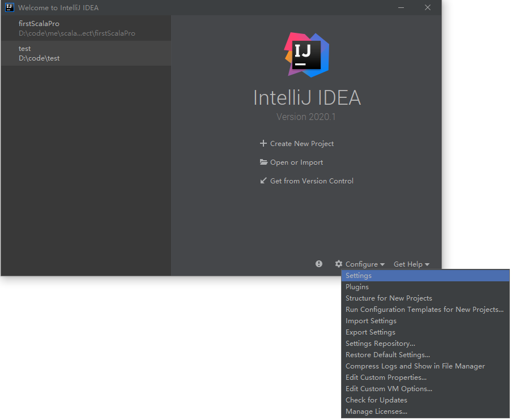Choose Structure for New Projects
The height and width of the screenshot is (420, 511).
[425, 298]
